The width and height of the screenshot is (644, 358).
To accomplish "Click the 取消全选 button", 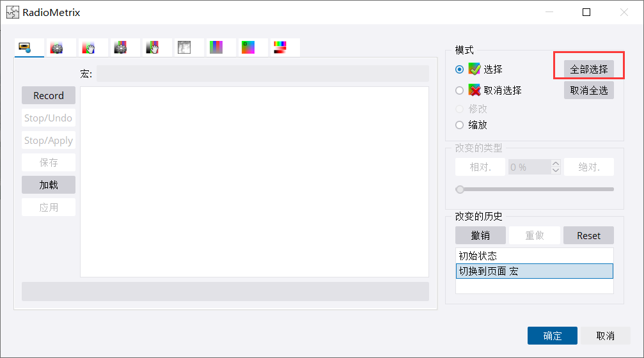I will click(588, 90).
